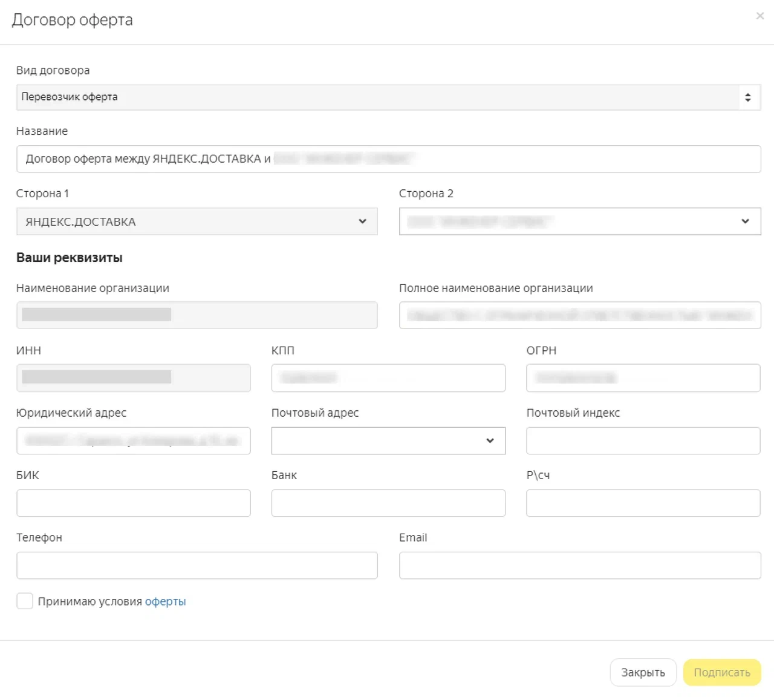
Task: Open the оферты link
Action: tap(165, 601)
